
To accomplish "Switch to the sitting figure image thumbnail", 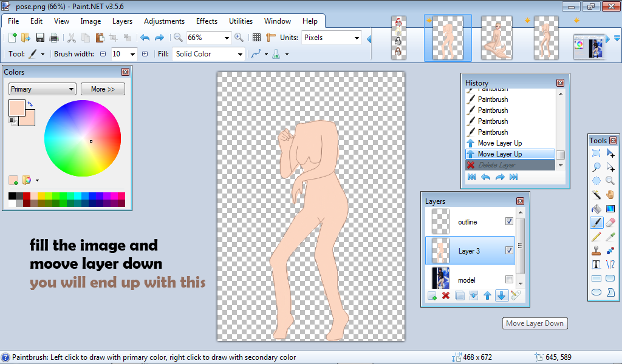I will tap(497, 38).
